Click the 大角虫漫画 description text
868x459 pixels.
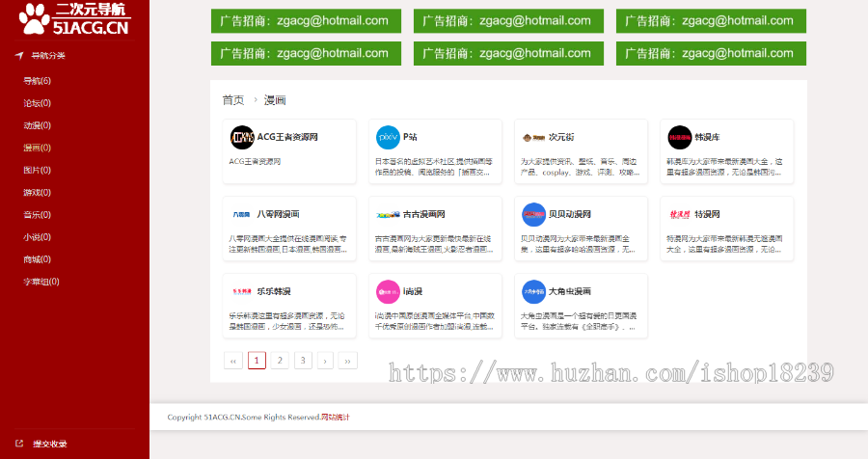pos(579,321)
